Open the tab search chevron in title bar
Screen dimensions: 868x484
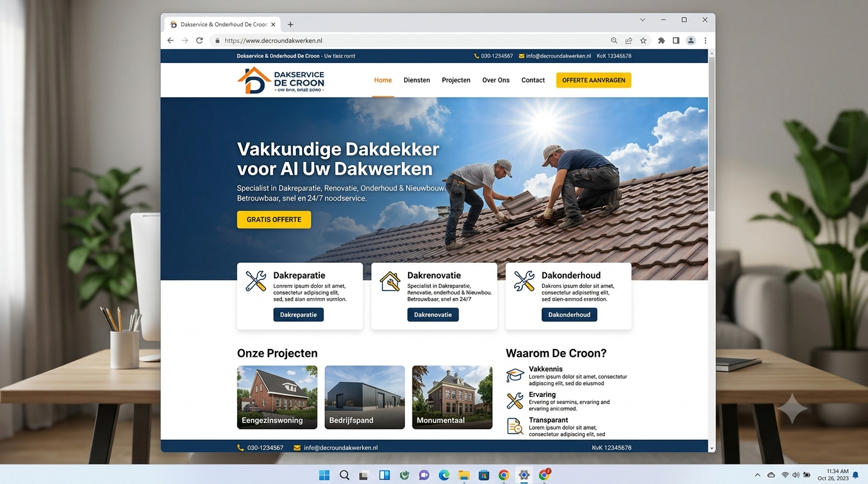coord(643,20)
